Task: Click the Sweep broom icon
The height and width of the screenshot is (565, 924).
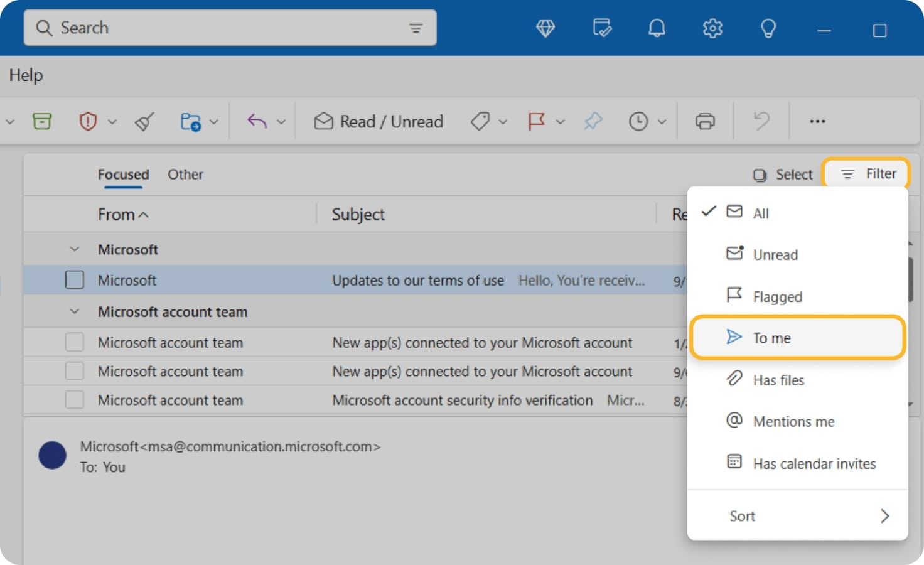Action: [x=144, y=121]
